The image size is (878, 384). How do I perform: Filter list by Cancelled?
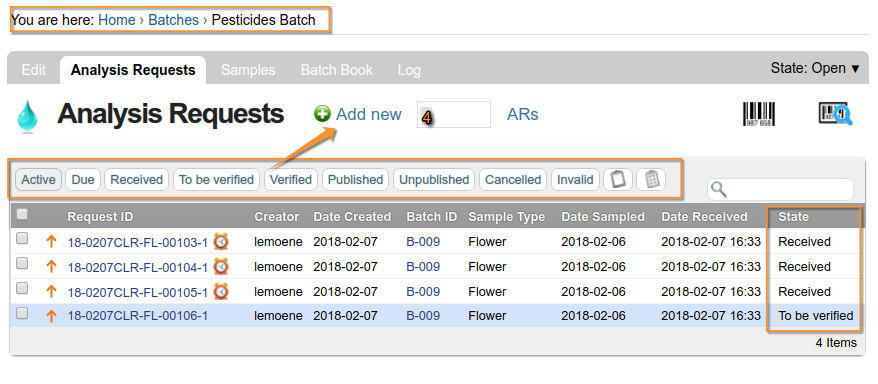pos(513,180)
